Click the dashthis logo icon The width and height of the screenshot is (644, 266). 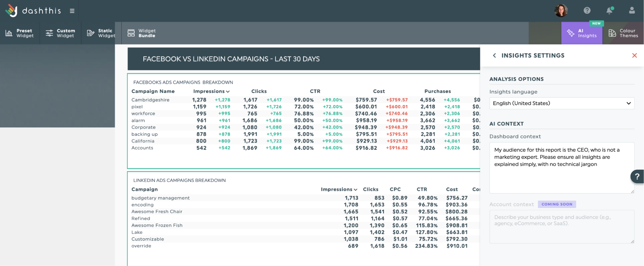pos(11,11)
